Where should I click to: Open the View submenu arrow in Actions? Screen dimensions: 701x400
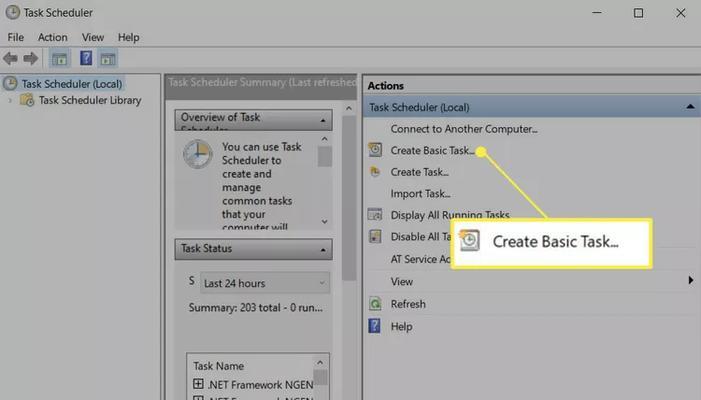click(x=691, y=281)
